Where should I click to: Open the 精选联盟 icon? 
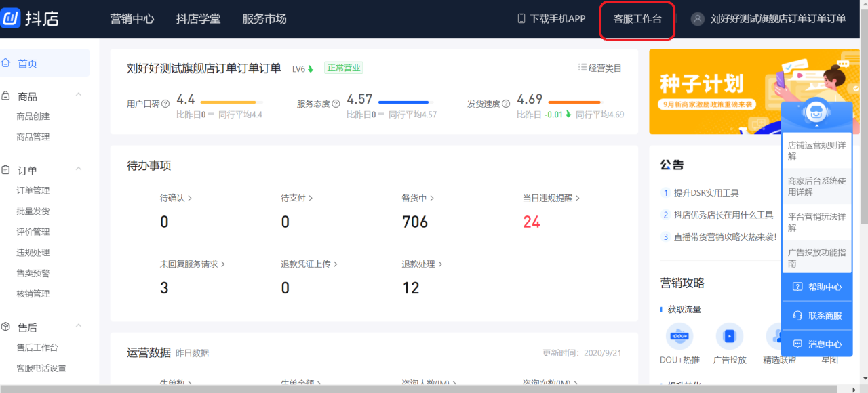(x=778, y=336)
